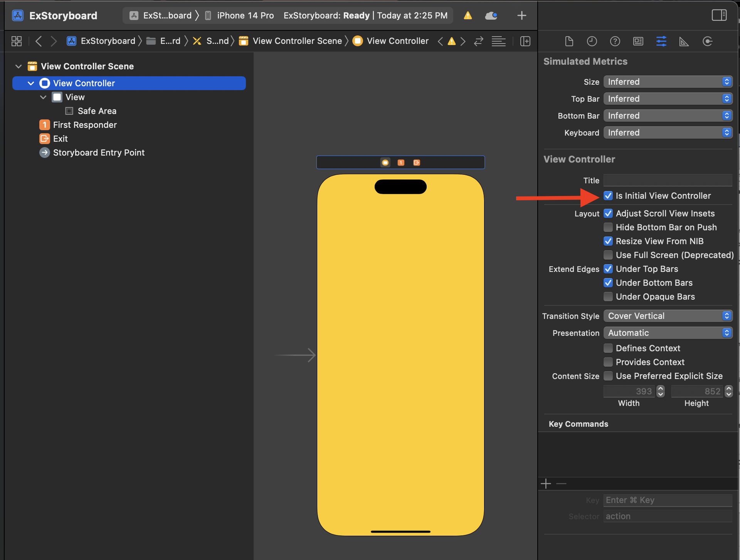Image resolution: width=740 pixels, height=560 pixels.
Task: Click the Title text field
Action: pos(668,180)
